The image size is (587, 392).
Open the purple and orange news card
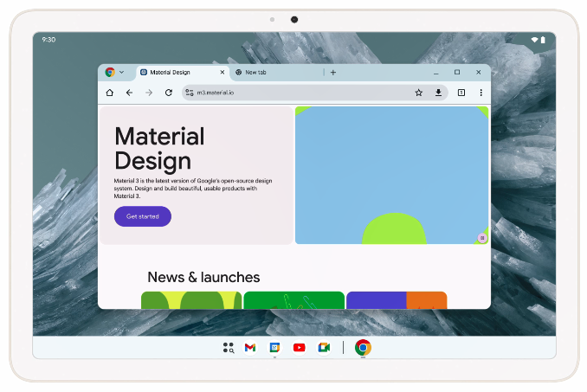coord(397,300)
